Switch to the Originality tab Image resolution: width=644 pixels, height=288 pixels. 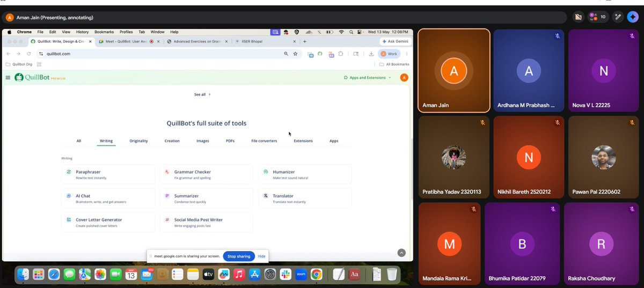139,141
